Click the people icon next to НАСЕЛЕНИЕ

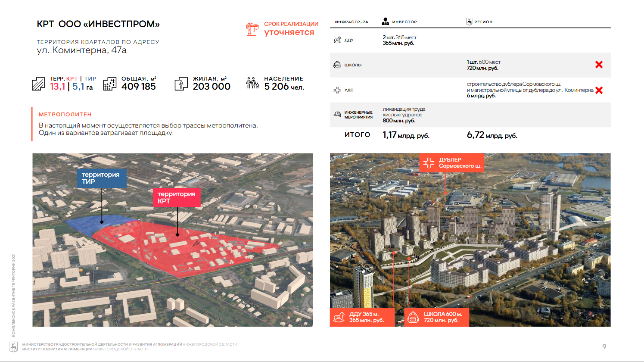click(252, 83)
